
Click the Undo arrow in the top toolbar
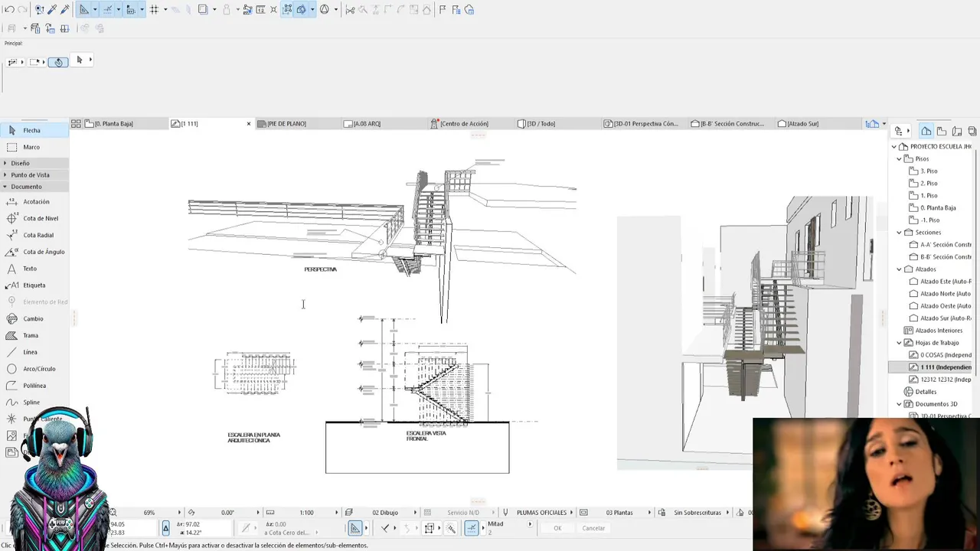click(x=10, y=10)
